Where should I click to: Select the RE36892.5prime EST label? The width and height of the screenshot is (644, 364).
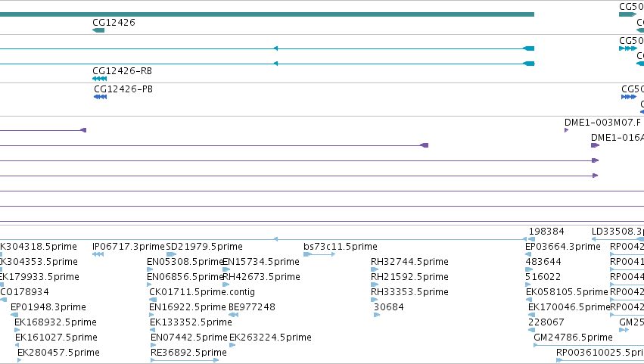pyautogui.click(x=188, y=353)
